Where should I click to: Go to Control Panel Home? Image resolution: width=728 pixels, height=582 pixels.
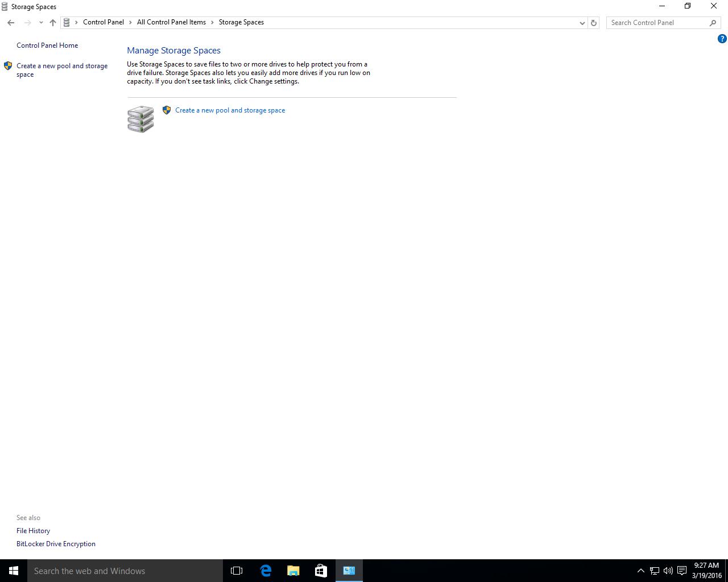tap(47, 45)
